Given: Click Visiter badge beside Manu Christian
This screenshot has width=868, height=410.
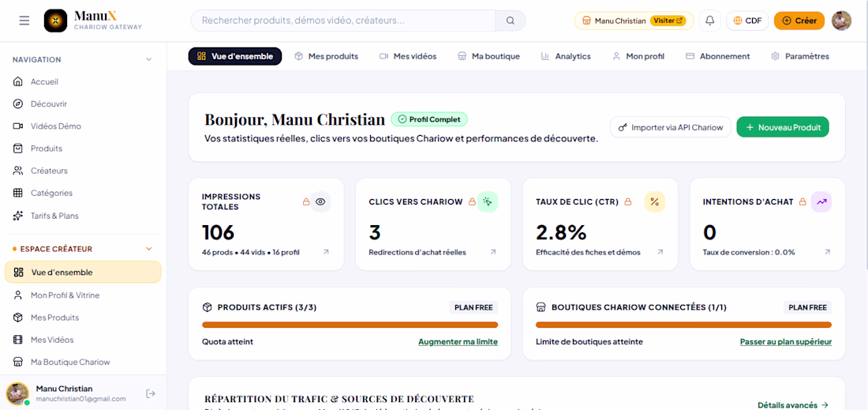Looking at the screenshot, I should (x=668, y=21).
